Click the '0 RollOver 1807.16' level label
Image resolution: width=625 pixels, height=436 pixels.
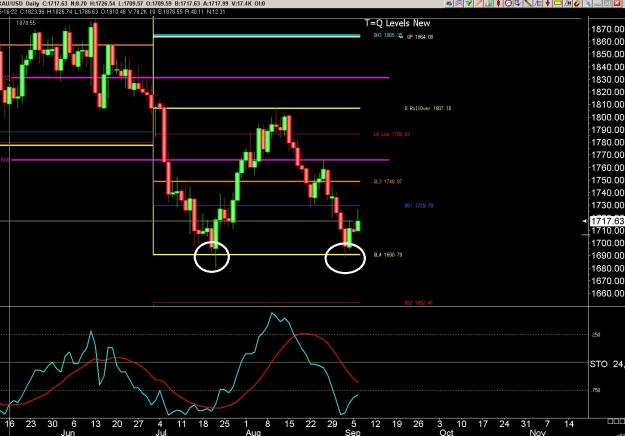pos(428,108)
